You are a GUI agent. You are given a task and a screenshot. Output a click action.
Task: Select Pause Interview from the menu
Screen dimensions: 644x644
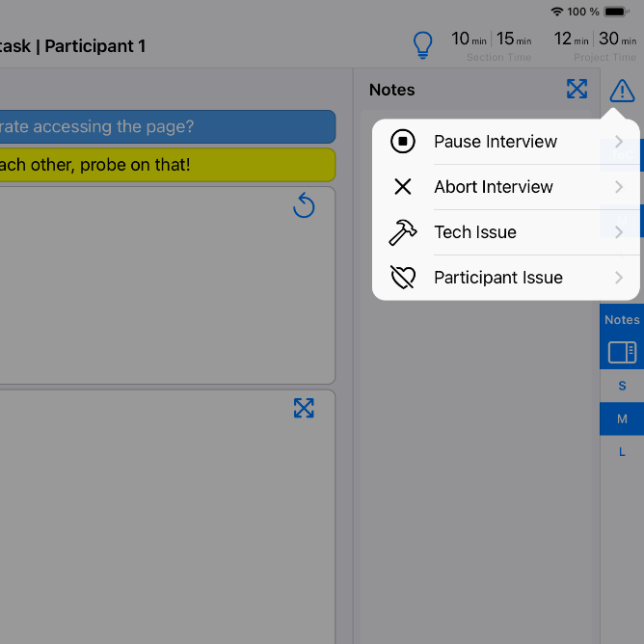[x=505, y=142]
